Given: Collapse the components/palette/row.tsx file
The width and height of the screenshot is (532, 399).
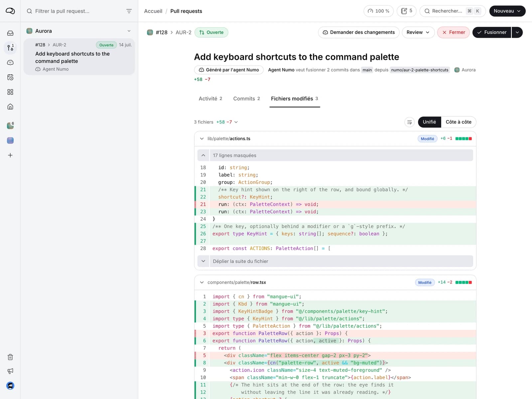Looking at the screenshot, I should (x=202, y=282).
